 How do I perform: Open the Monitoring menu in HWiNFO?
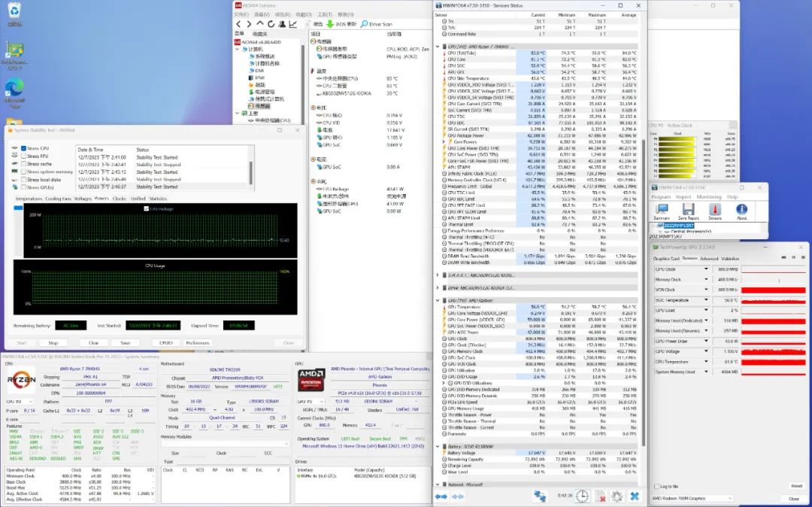pos(709,197)
